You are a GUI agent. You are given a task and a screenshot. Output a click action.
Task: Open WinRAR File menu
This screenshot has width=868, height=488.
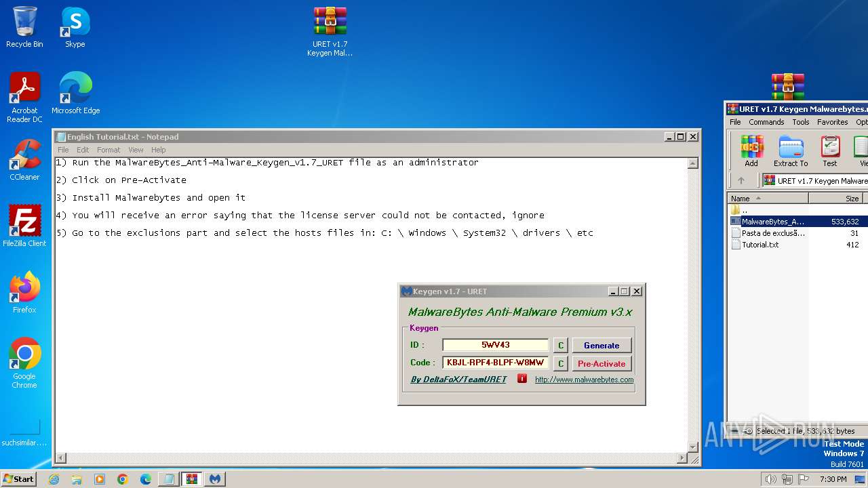click(735, 122)
